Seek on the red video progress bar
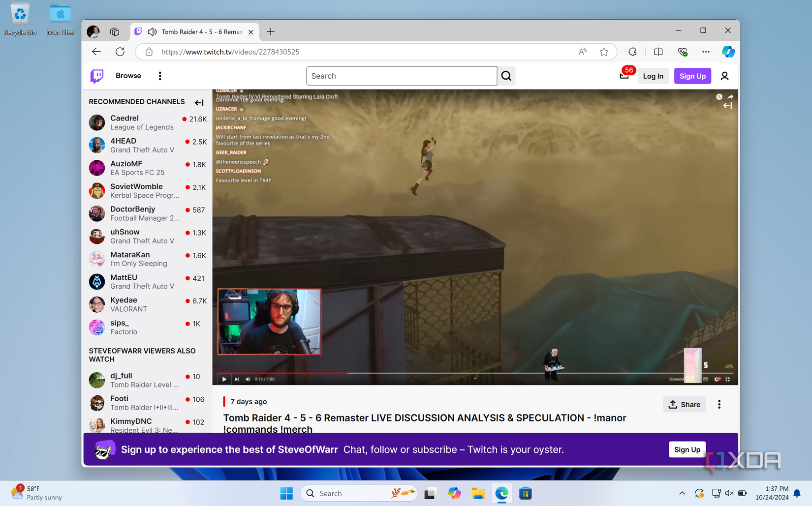 282,373
